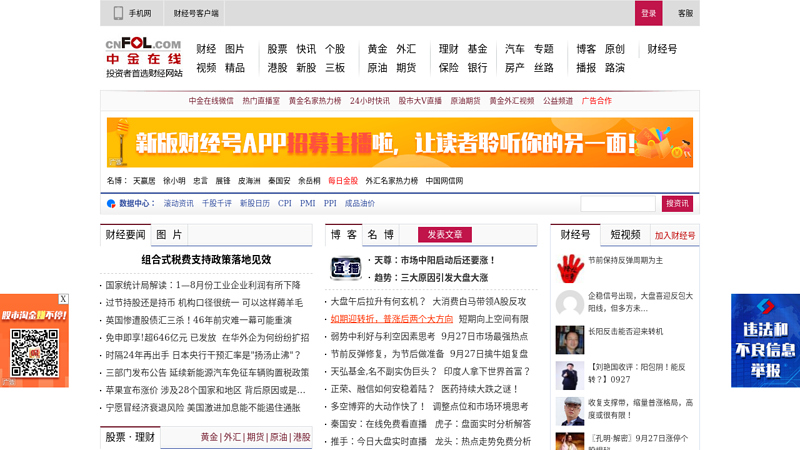This screenshot has height=450, width=800.
Task: Click the 中金在线微信 link
Action: coord(211,101)
